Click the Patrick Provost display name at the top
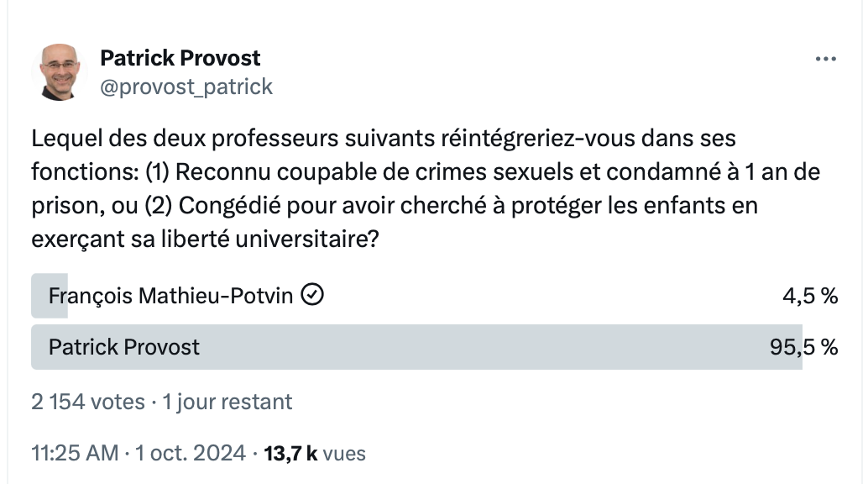Viewport: 868px width, 484px height. [x=180, y=58]
